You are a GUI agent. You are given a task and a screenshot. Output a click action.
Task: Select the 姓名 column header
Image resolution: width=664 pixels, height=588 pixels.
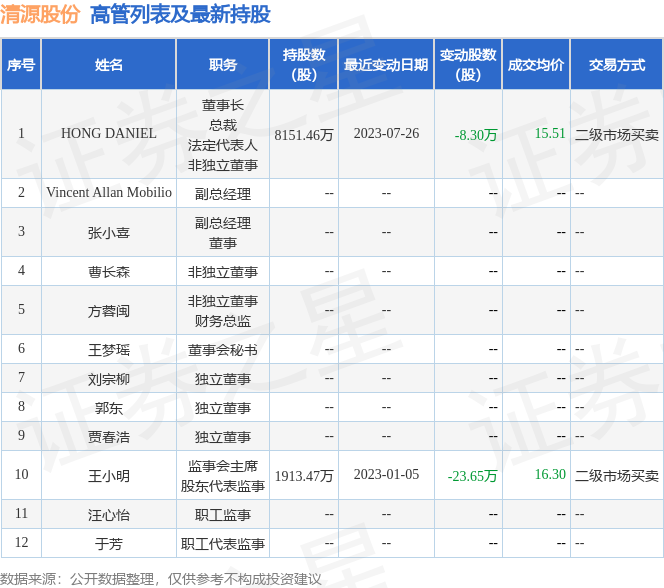click(x=109, y=65)
